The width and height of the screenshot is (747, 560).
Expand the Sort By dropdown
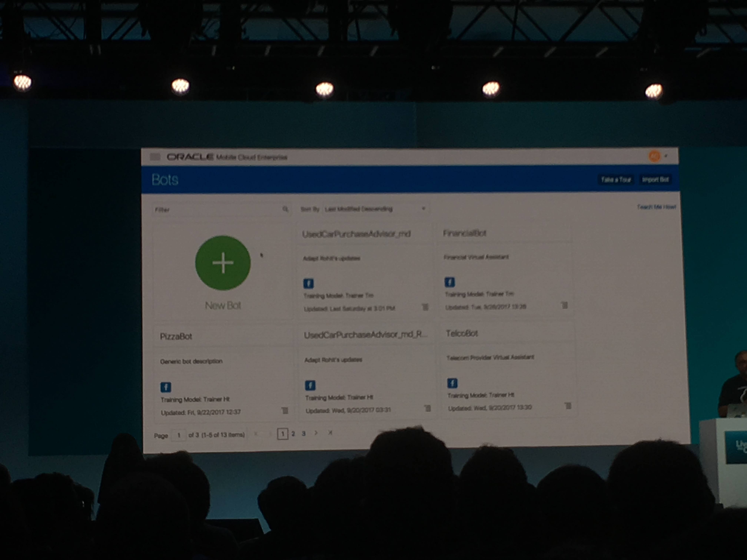tap(423, 209)
